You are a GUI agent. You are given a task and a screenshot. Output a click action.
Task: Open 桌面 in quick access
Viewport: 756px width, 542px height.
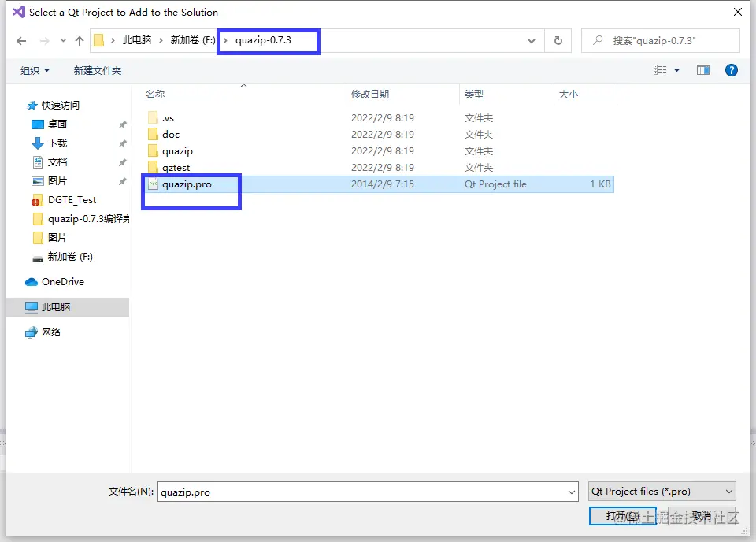point(57,124)
